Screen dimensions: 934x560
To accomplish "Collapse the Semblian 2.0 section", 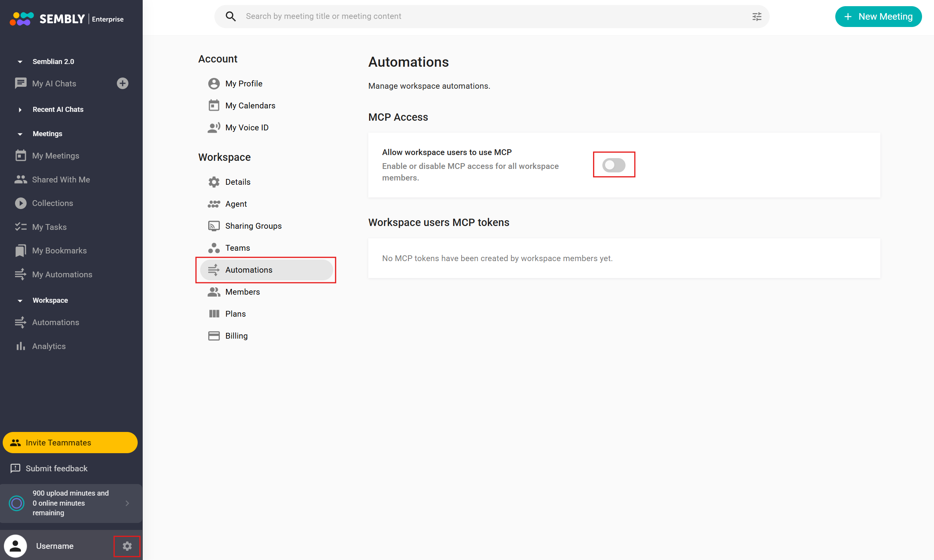I will (20, 62).
